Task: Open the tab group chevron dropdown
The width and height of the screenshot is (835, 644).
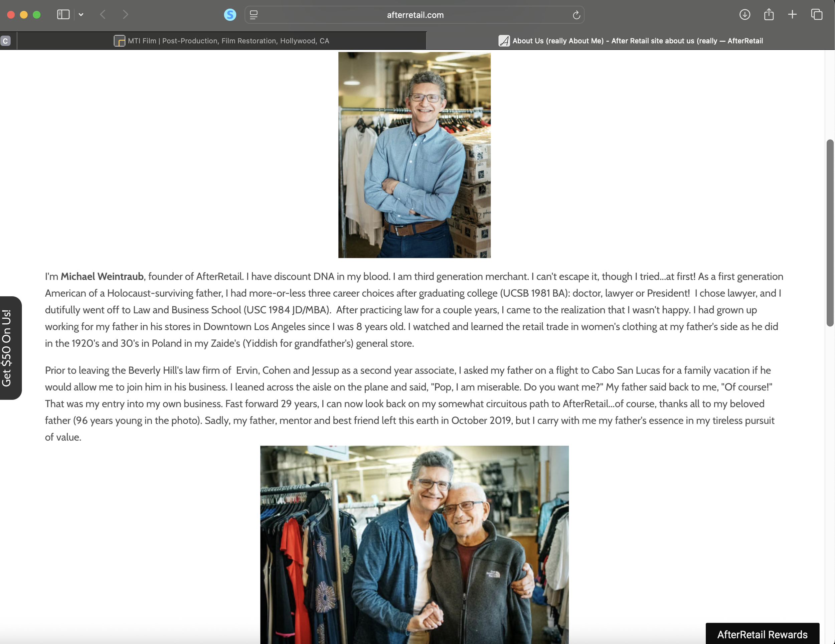Action: pos(81,15)
